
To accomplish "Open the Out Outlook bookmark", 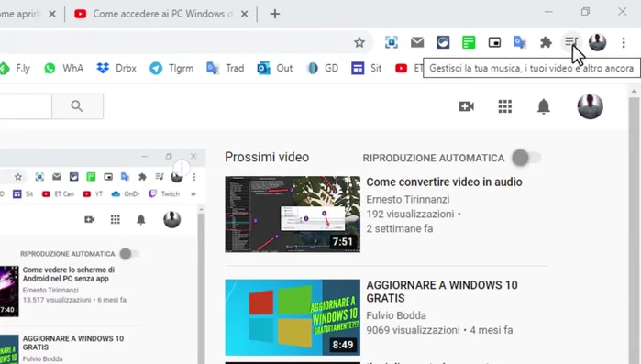I will click(x=275, y=68).
